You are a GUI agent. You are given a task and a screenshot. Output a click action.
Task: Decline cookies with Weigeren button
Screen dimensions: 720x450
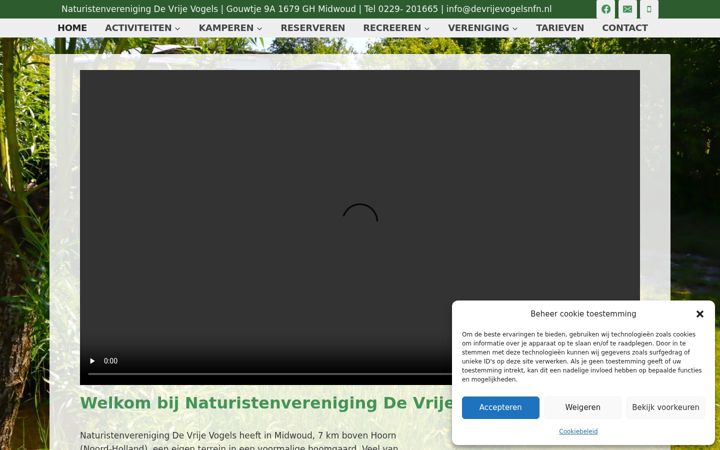[583, 407]
